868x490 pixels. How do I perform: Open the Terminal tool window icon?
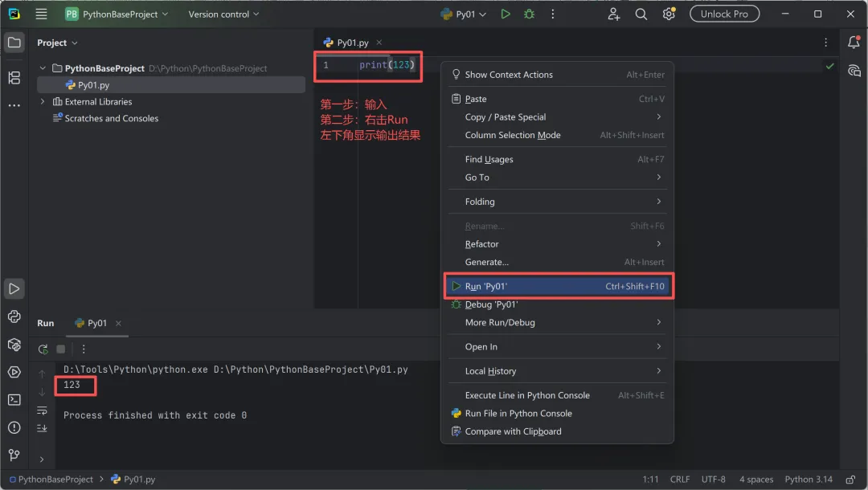pyautogui.click(x=14, y=400)
